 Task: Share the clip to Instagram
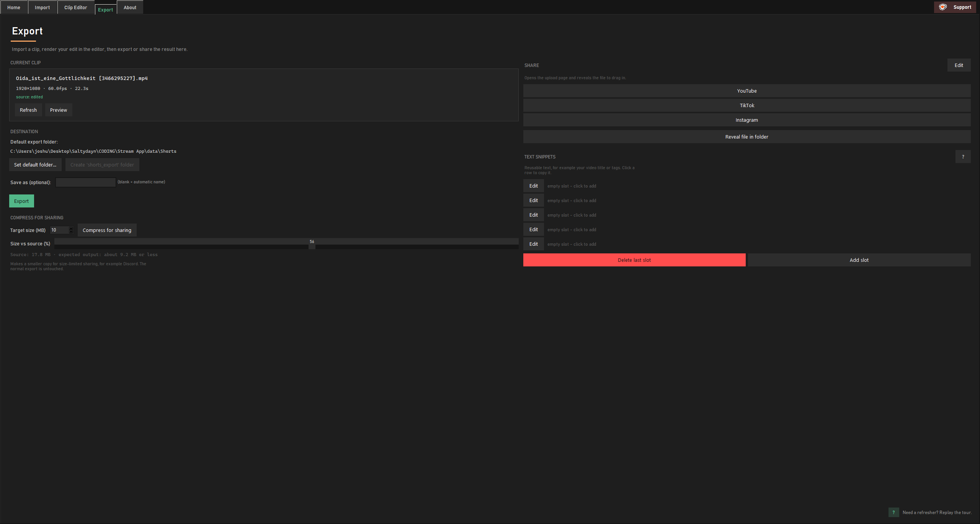click(x=747, y=120)
